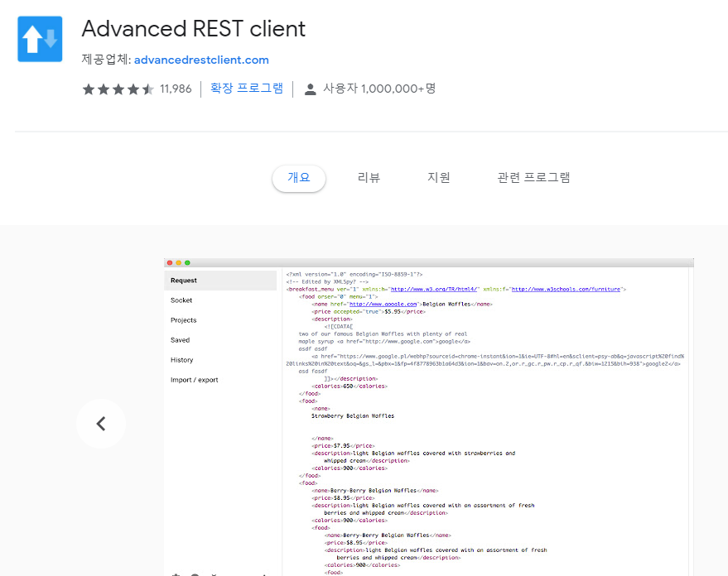
Task: Show the previous screenshot with left chevron
Action: click(x=101, y=424)
